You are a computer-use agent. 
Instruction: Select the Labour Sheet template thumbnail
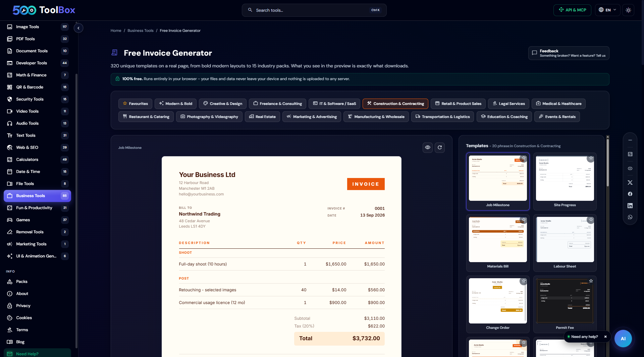pyautogui.click(x=565, y=243)
